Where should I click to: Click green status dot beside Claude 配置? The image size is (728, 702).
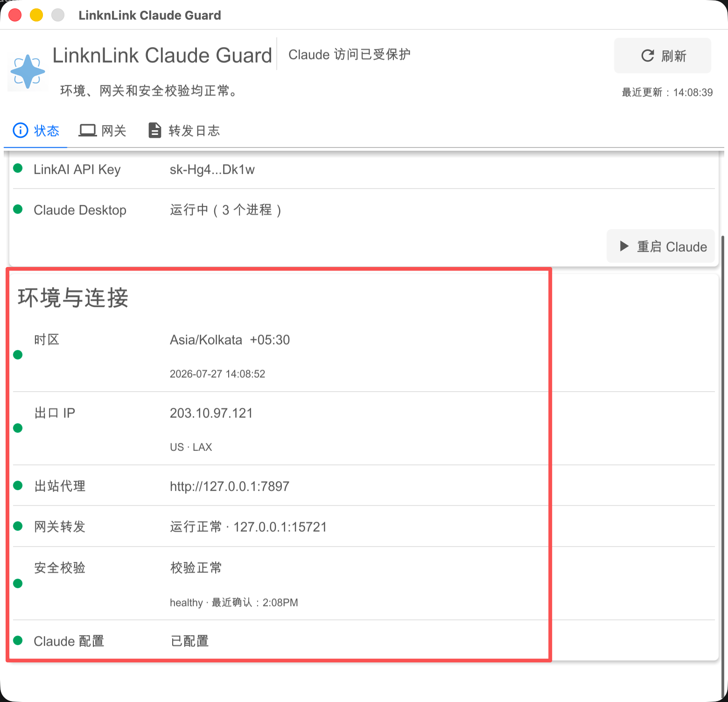point(18,640)
